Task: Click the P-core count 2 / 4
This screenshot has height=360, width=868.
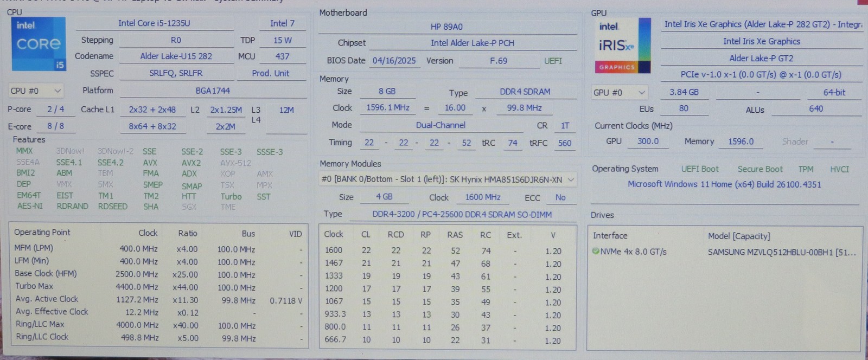Action: 55,110
